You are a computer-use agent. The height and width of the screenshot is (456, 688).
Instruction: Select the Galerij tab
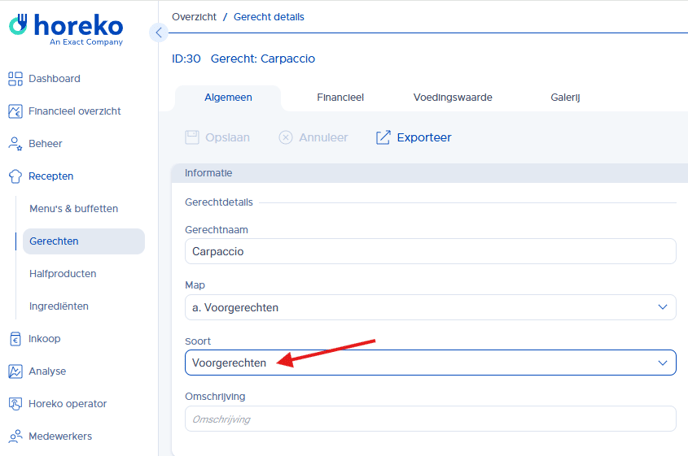tap(565, 97)
